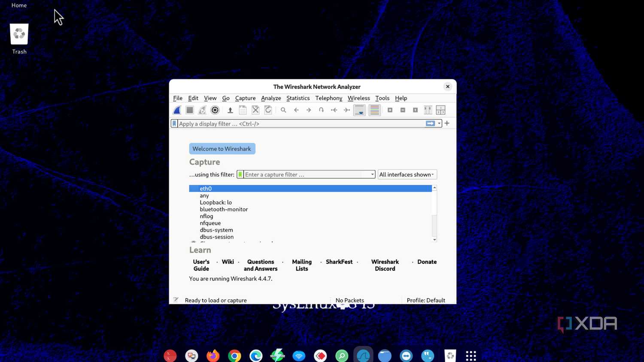Jump to the last packet icon
The width and height of the screenshot is (644, 362).
coord(346,110)
